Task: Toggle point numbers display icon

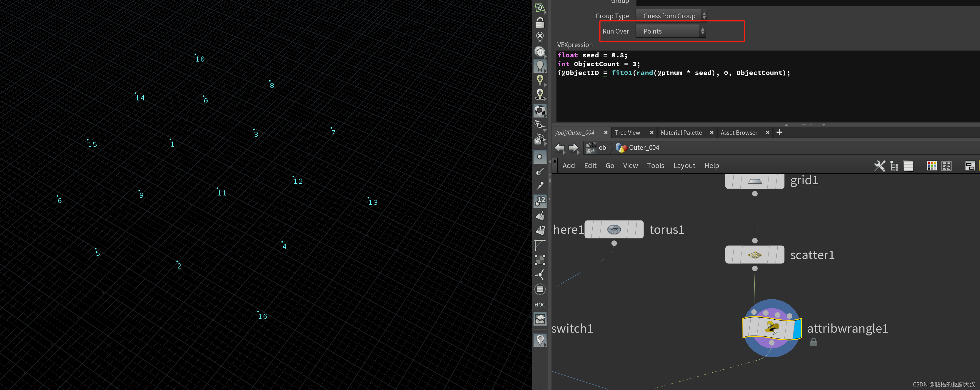Action: click(x=540, y=201)
